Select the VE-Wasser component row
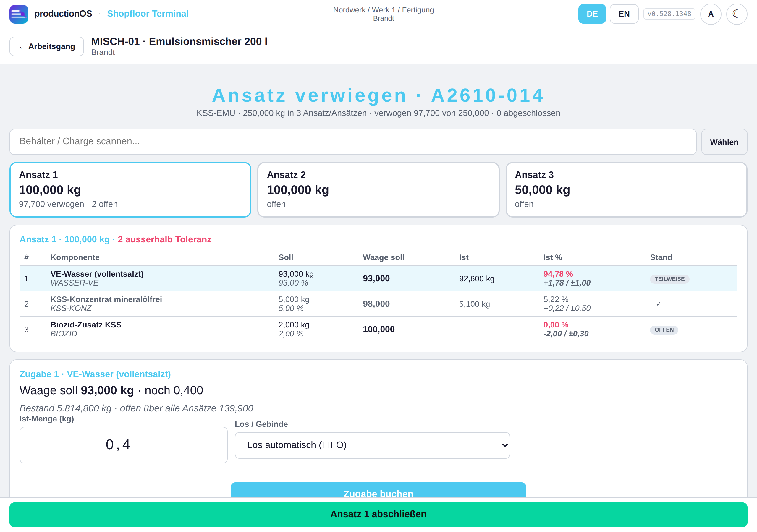 (x=378, y=278)
